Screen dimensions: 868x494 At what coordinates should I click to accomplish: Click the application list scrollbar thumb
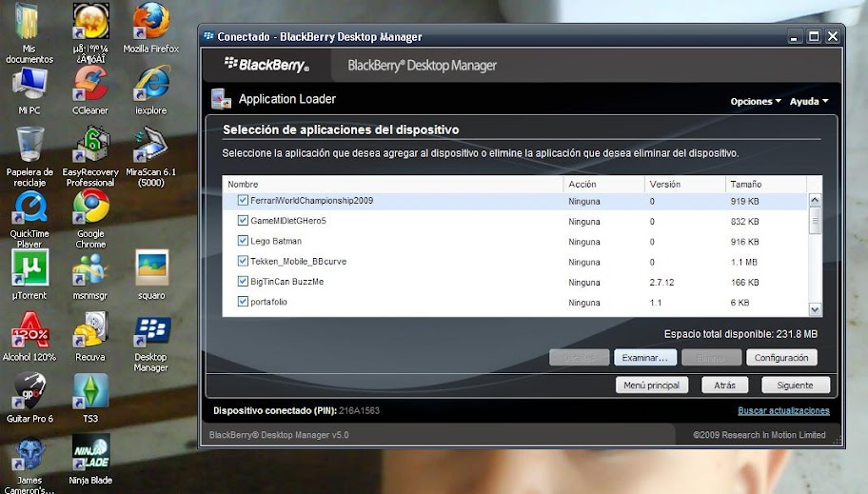pyautogui.click(x=815, y=221)
